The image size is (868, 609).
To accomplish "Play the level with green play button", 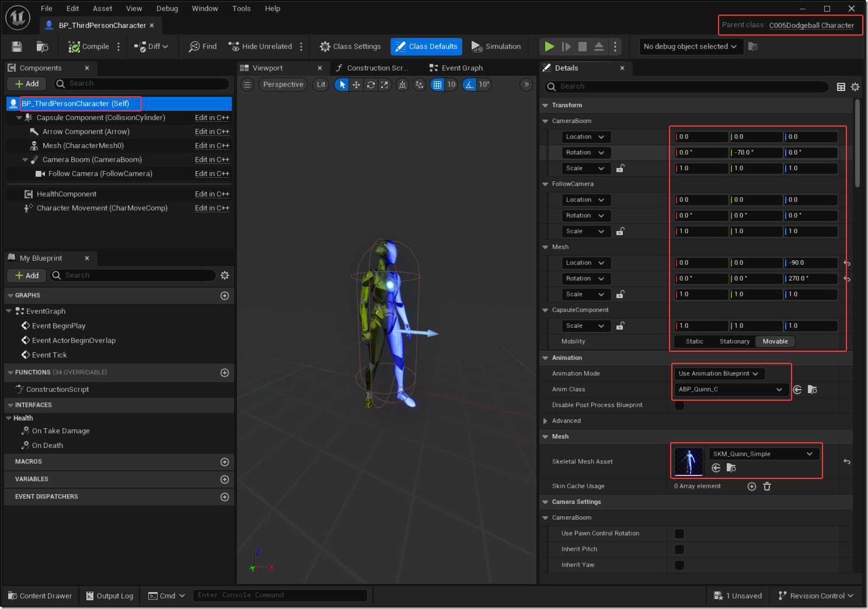I will click(x=549, y=47).
